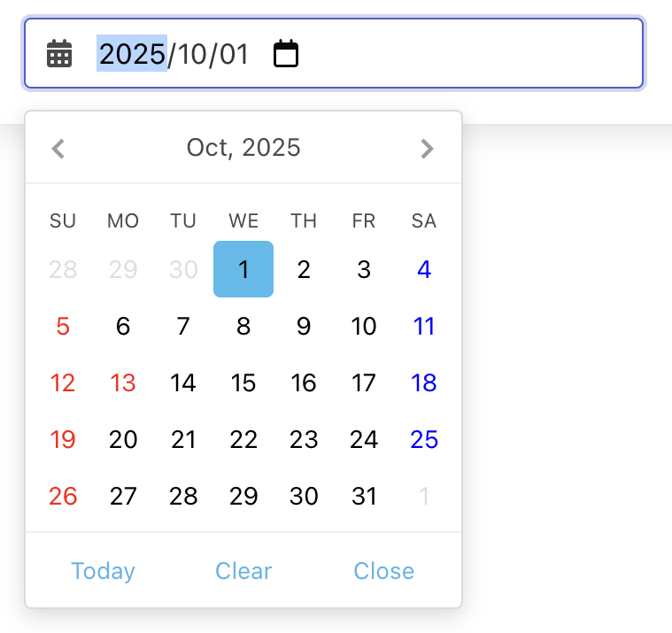The height and width of the screenshot is (633, 672).
Task: Click the year 2025 segment in date field
Action: tap(132, 54)
